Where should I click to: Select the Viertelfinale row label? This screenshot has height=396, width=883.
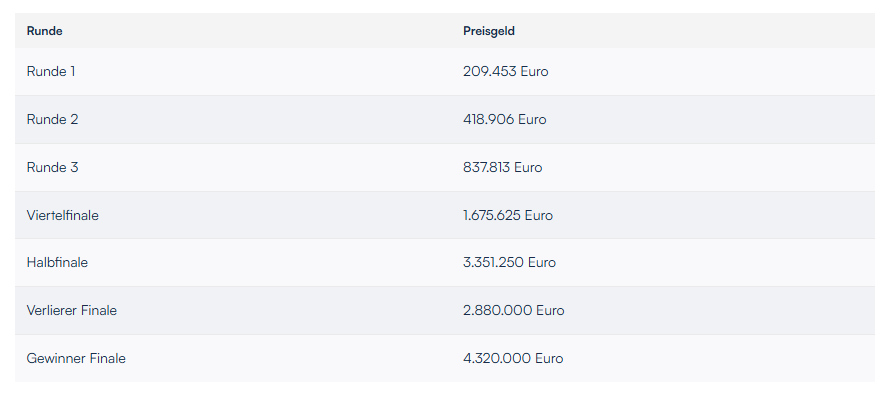[63, 215]
